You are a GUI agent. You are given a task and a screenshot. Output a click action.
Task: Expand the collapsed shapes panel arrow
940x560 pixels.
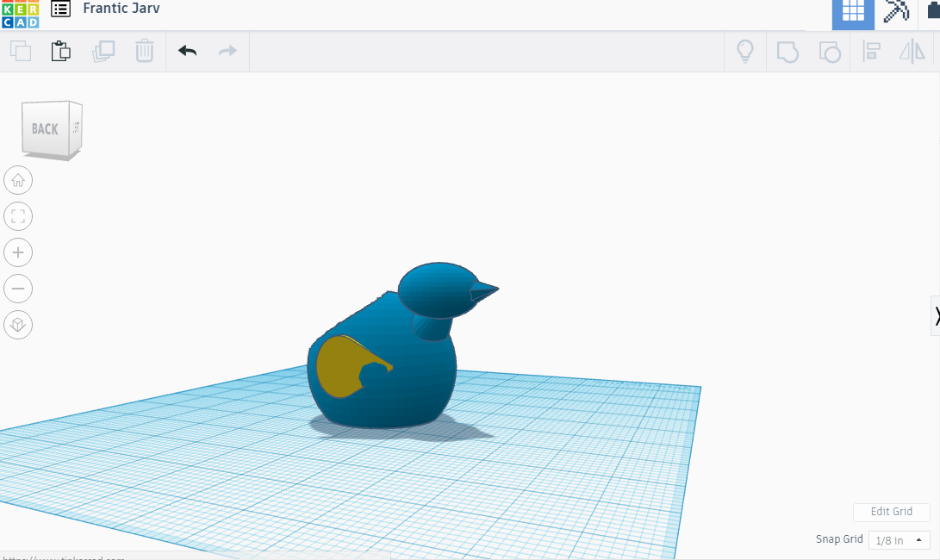[935, 315]
